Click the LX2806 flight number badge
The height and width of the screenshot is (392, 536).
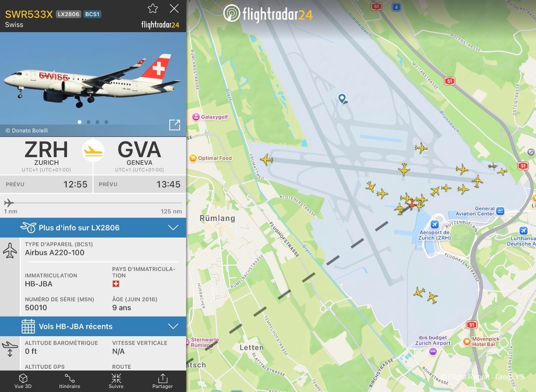click(x=68, y=14)
